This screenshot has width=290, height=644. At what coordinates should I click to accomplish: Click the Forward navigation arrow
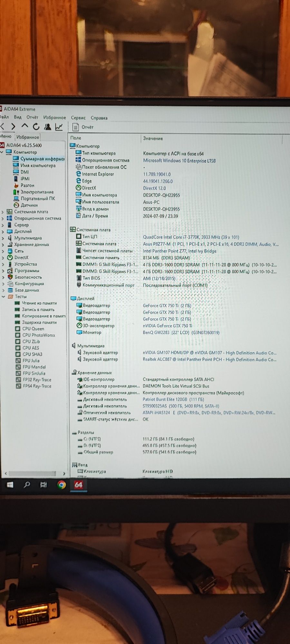(13, 127)
